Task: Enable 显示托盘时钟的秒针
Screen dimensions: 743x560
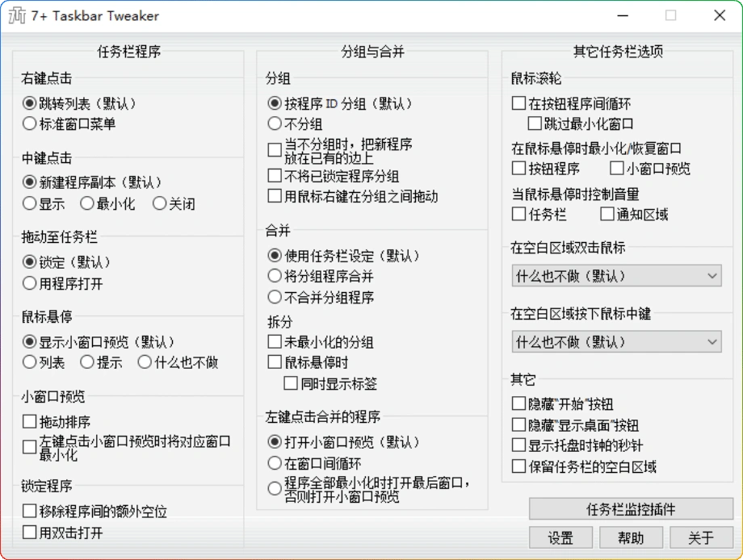Action: tap(519, 444)
